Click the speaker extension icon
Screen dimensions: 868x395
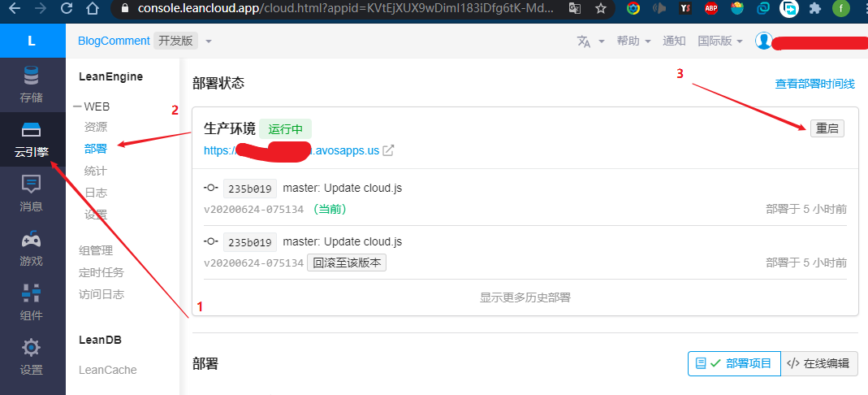tap(659, 8)
